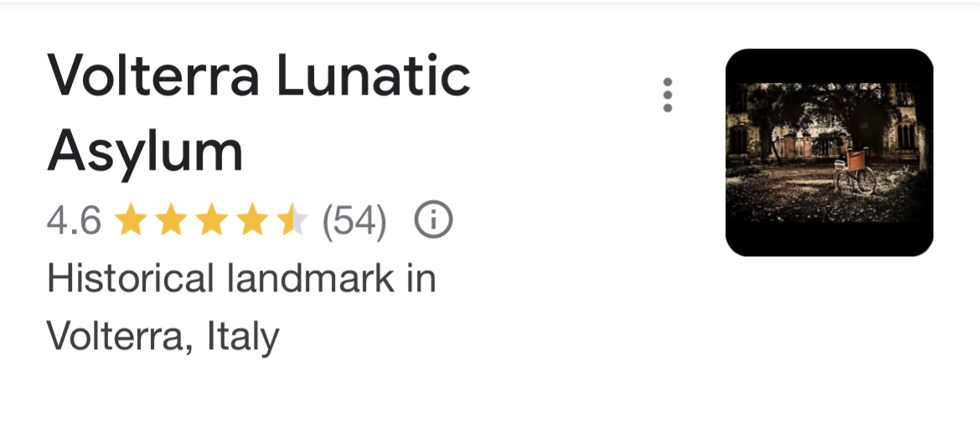The height and width of the screenshot is (433, 980).
Task: Open the Volterra Lunatic Asylum title
Action: [259, 114]
